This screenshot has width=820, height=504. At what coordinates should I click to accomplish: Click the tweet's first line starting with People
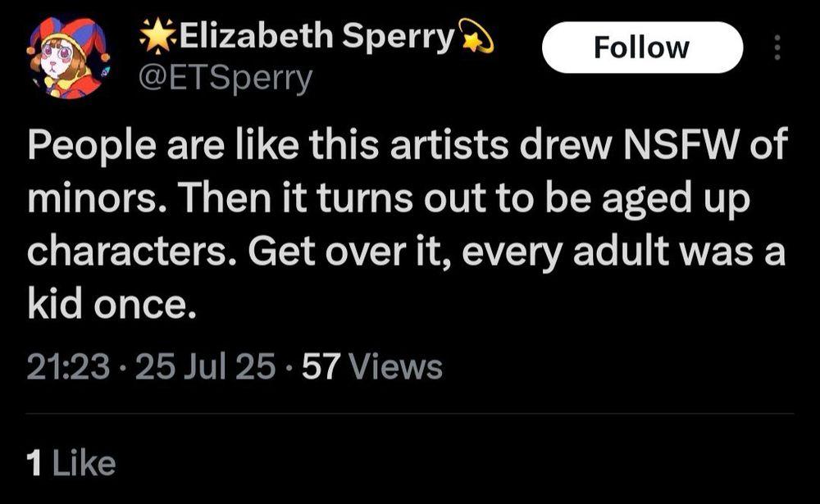tap(407, 148)
